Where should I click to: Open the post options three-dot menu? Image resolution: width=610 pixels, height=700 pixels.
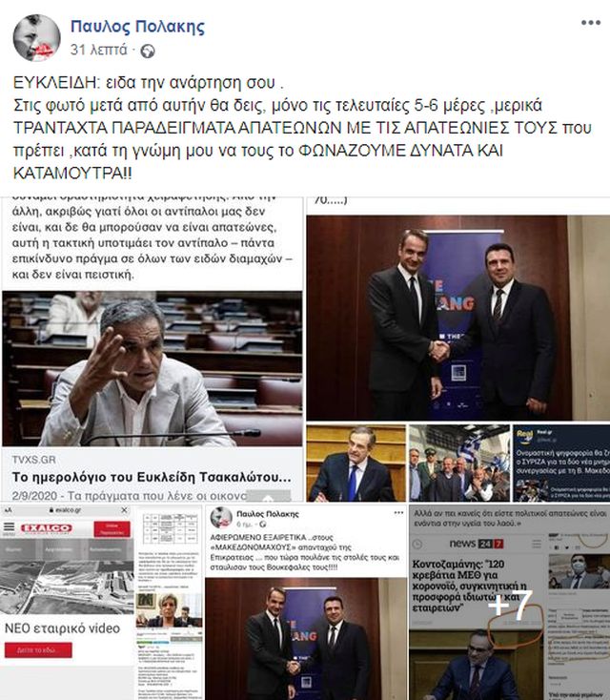click(590, 23)
